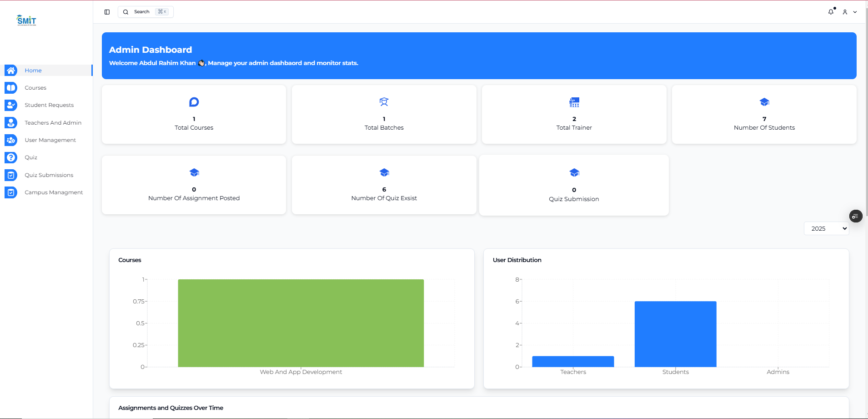Click the Search input box
Screen dimensions: 868x419
coord(146,12)
